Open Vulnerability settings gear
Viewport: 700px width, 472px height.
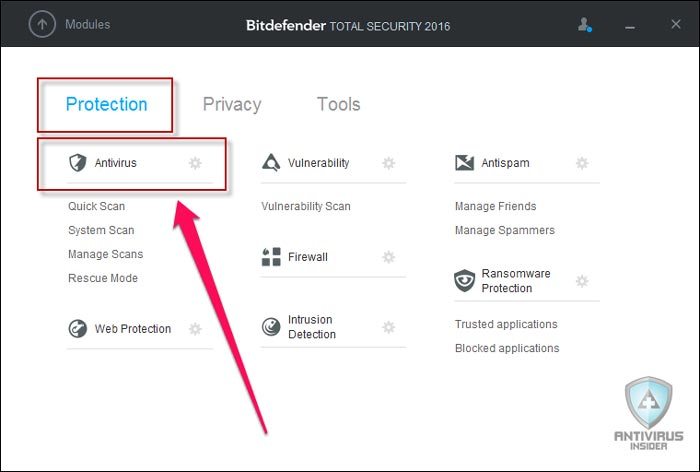(x=388, y=163)
